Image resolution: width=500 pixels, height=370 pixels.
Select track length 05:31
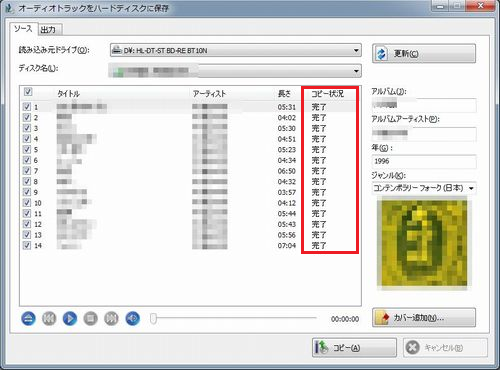(x=287, y=107)
